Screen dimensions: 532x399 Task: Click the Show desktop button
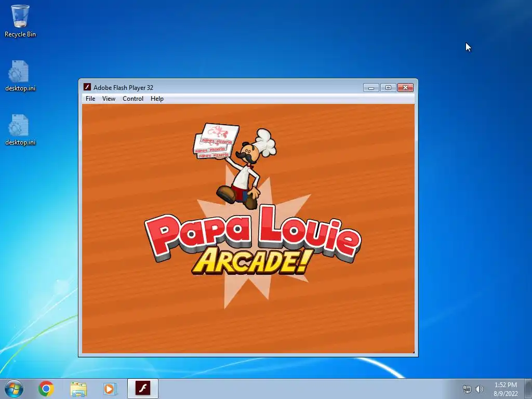(528, 389)
